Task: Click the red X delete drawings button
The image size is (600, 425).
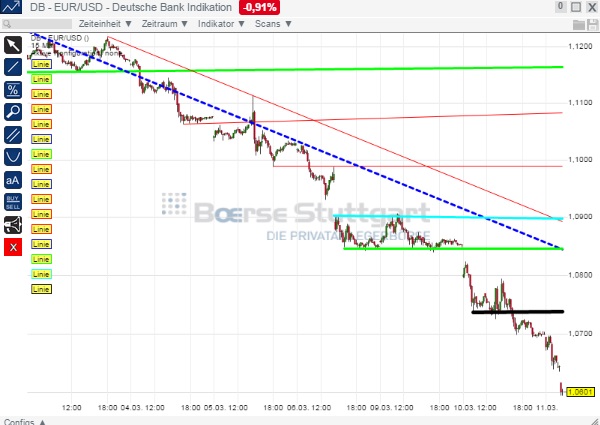Action: [13, 247]
